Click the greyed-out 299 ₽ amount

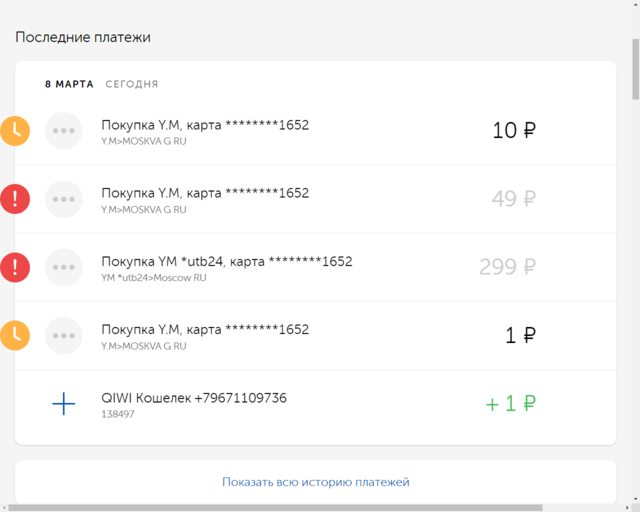(507, 267)
